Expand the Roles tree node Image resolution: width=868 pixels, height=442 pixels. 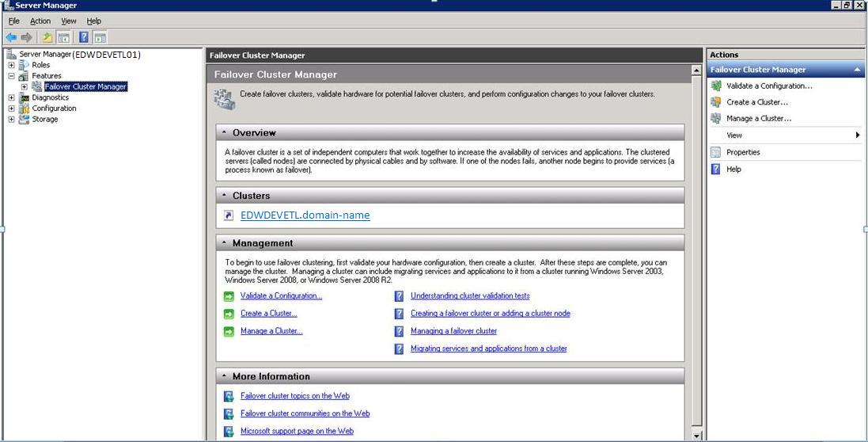[12, 65]
